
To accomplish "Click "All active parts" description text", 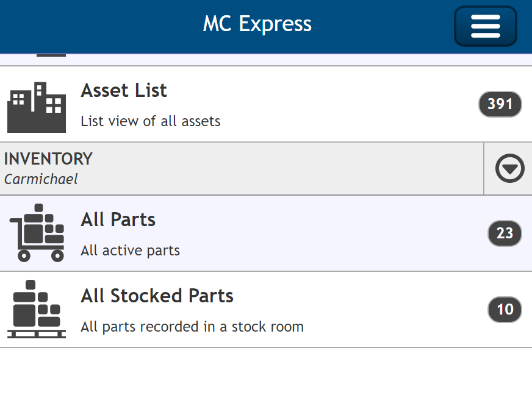I will point(131,251).
